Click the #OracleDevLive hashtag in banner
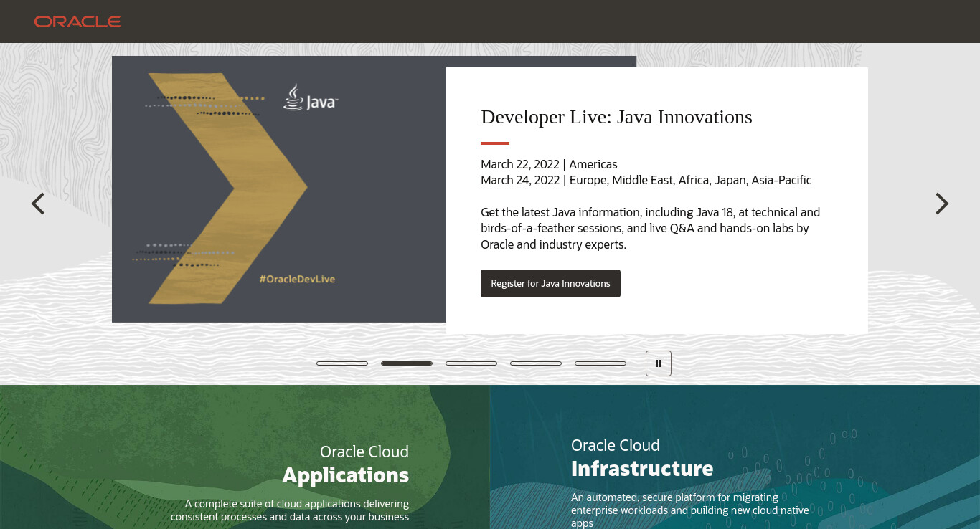The width and height of the screenshot is (980, 529). tap(297, 279)
